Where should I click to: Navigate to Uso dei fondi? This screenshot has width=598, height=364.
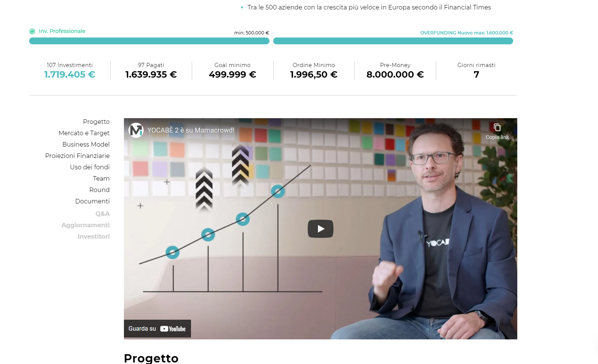90,167
